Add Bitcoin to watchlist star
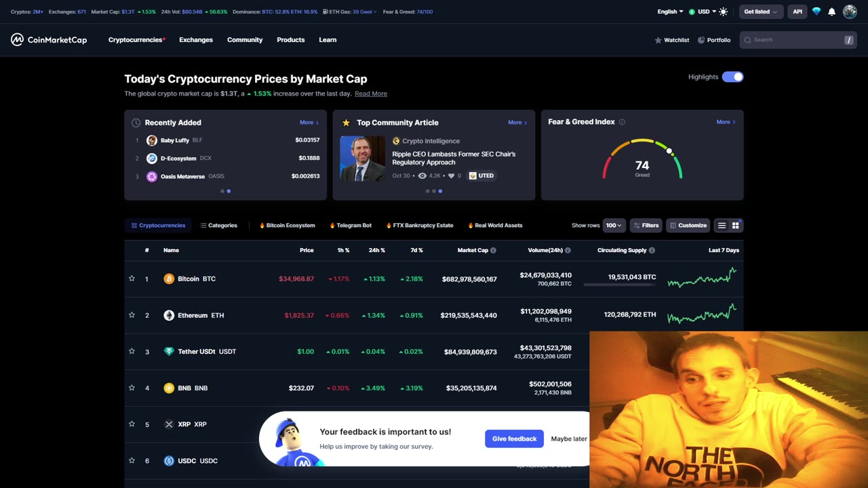Image resolution: width=868 pixels, height=488 pixels. click(x=132, y=279)
